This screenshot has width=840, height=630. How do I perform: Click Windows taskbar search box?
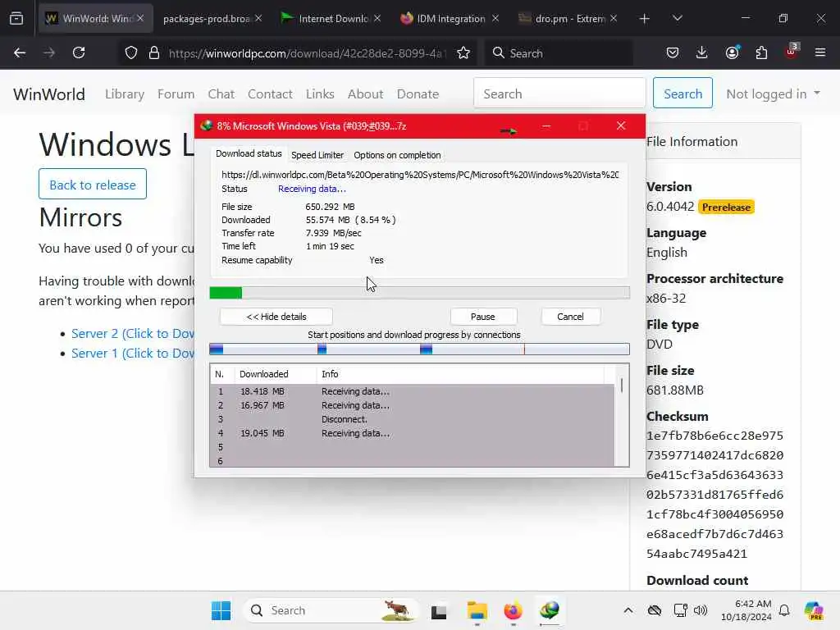[x=331, y=610]
